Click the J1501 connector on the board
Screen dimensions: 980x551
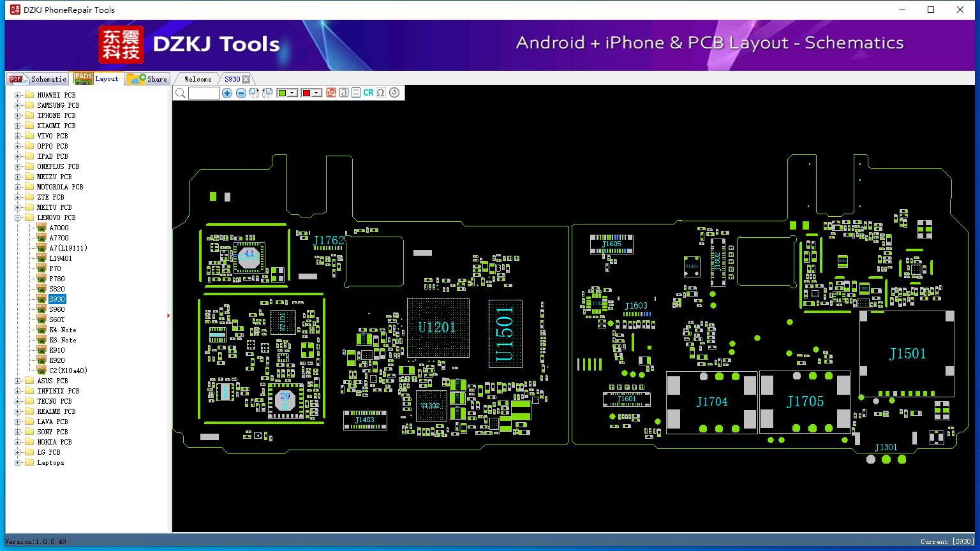907,354
